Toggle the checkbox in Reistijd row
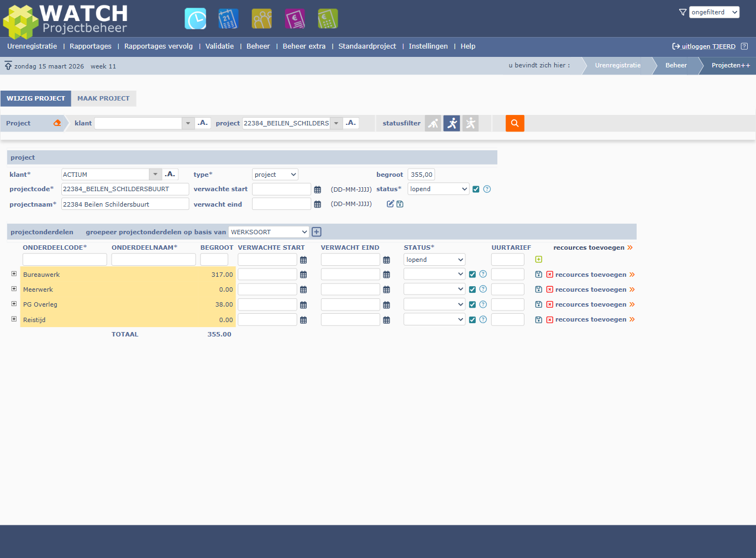Image resolution: width=756 pixels, height=558 pixels. point(473,320)
